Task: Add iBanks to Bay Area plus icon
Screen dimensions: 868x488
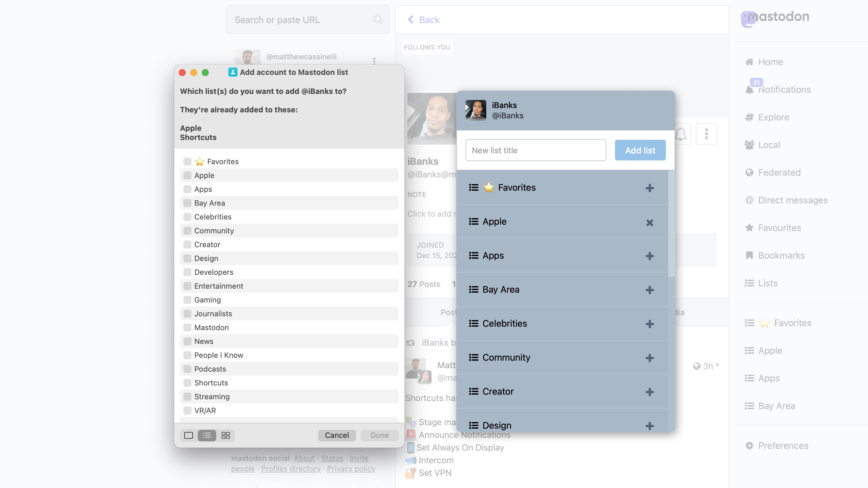Action: point(650,290)
